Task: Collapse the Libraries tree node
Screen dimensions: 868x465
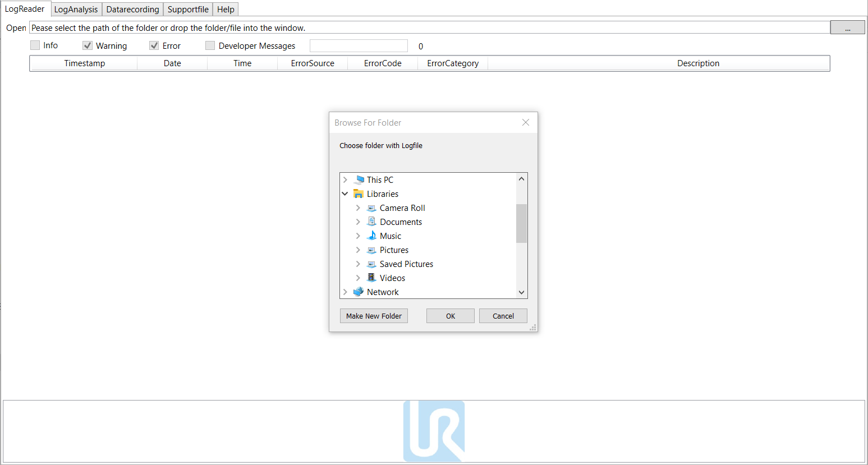Action: click(x=345, y=194)
